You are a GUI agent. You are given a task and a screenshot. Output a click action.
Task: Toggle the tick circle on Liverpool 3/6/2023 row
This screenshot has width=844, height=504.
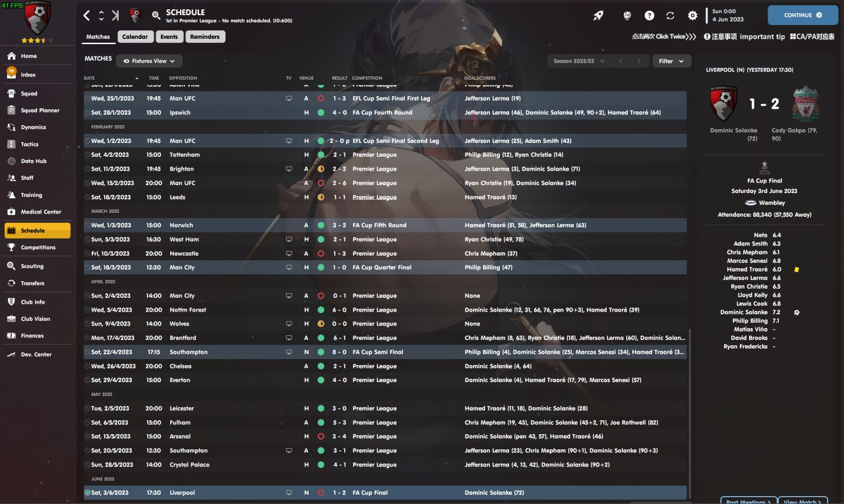[x=88, y=493]
